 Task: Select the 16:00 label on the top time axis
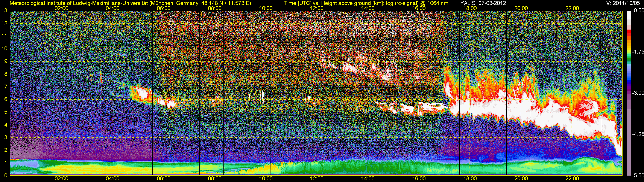tap(419, 8)
